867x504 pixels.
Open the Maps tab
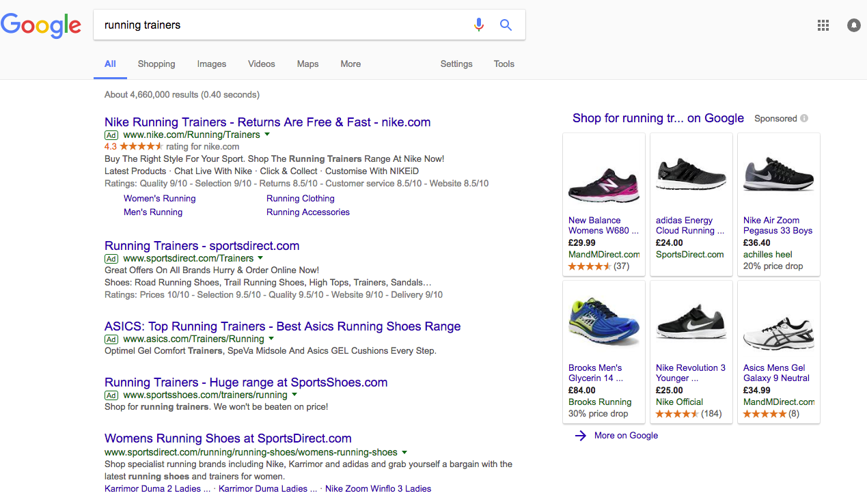coord(308,64)
